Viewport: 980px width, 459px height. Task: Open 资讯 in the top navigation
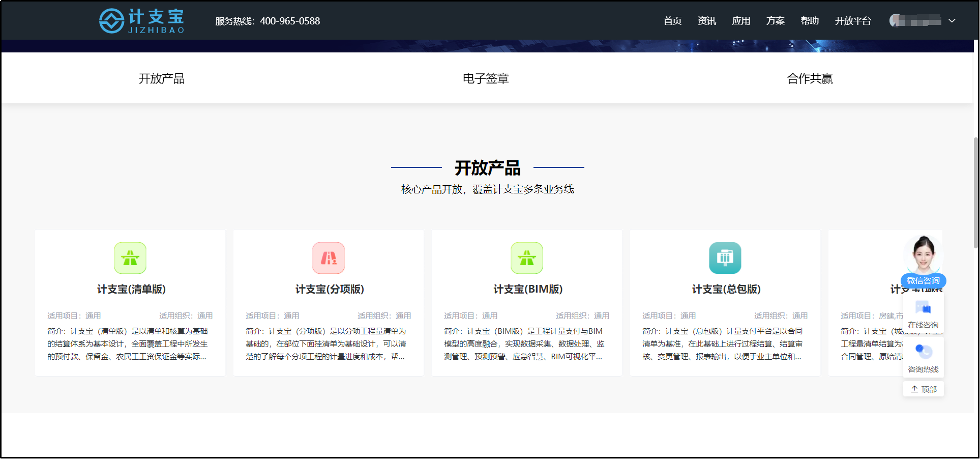pos(707,21)
